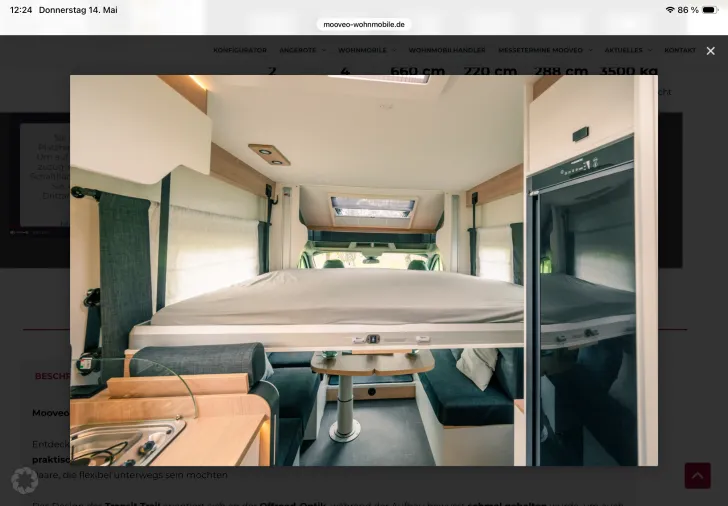This screenshot has width=728, height=506.
Task: Open the Wohnmobile menu
Action: (362, 50)
